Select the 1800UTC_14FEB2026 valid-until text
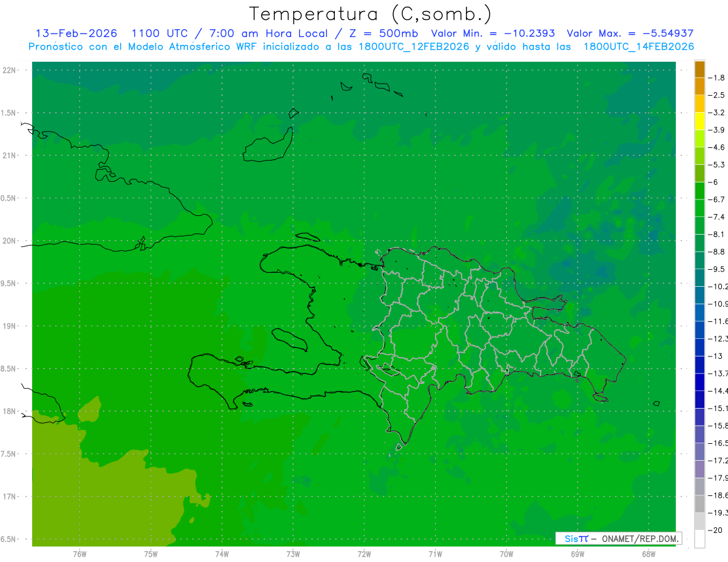 638,47
